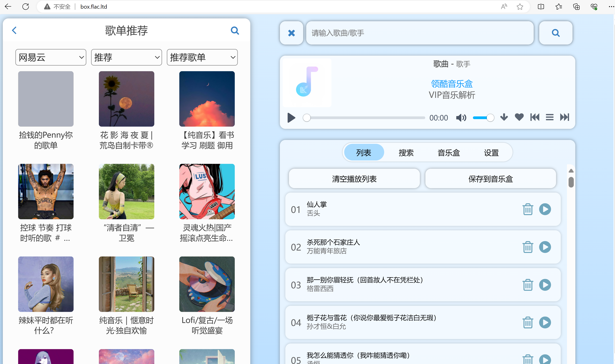The image size is (615, 364).
Task: Open the 推荐歌单 dropdown
Action: click(202, 57)
